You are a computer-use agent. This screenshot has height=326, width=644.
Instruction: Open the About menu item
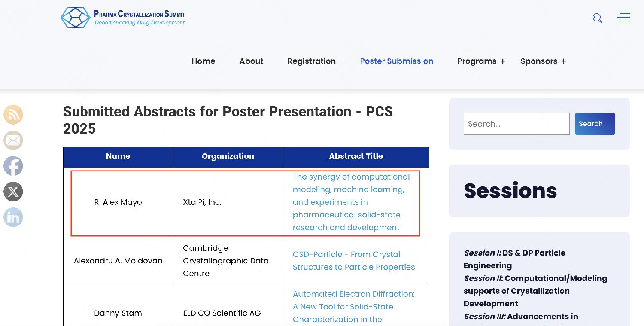pyautogui.click(x=252, y=61)
